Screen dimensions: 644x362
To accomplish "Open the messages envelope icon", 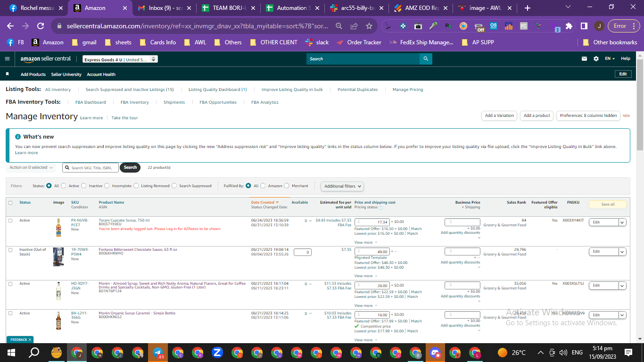I will coord(585,59).
